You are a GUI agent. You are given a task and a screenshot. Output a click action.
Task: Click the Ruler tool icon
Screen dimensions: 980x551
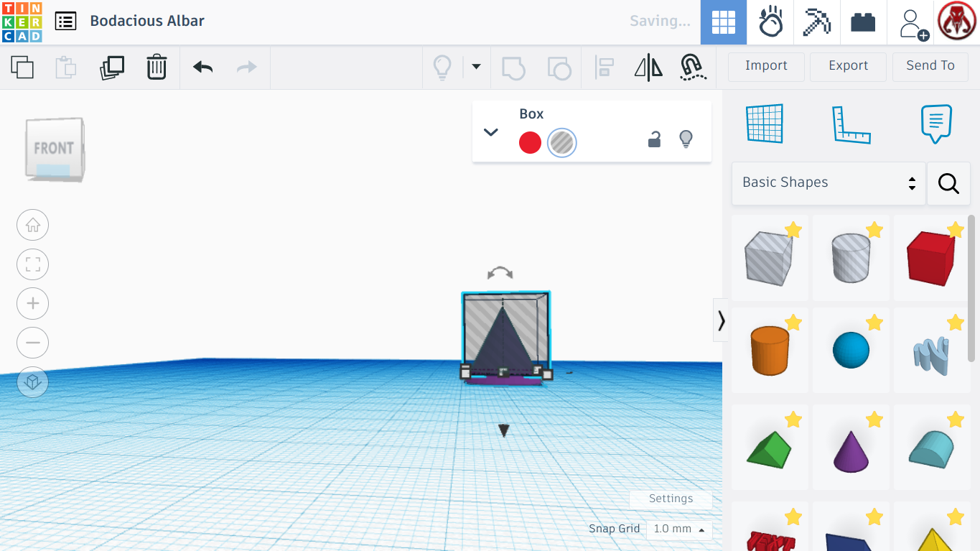pyautogui.click(x=851, y=124)
